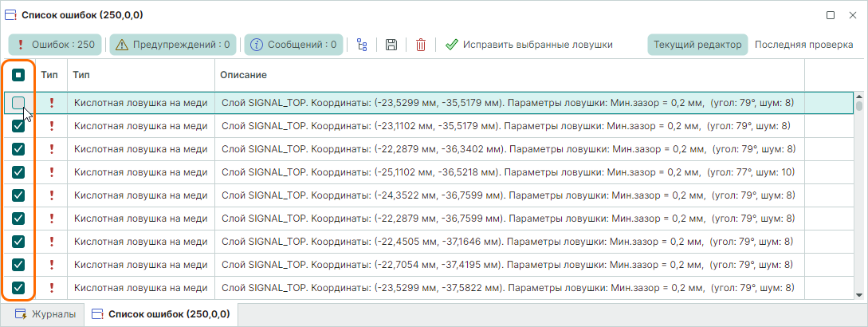
Task: Click Исправить выбранные ловушки button
Action: 528,45
